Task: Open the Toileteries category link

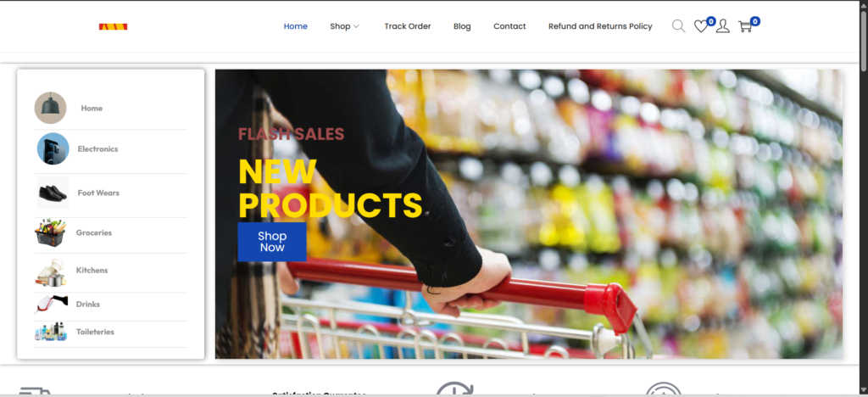Action: coord(95,332)
